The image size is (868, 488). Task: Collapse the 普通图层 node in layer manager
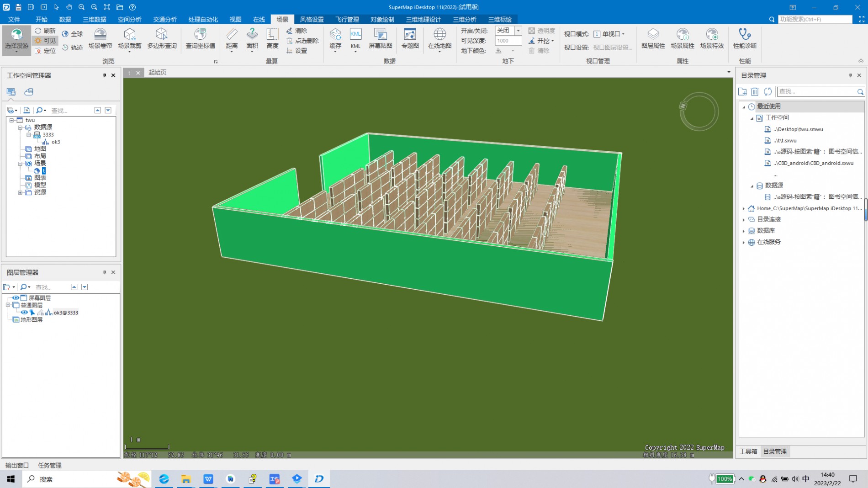(8, 305)
